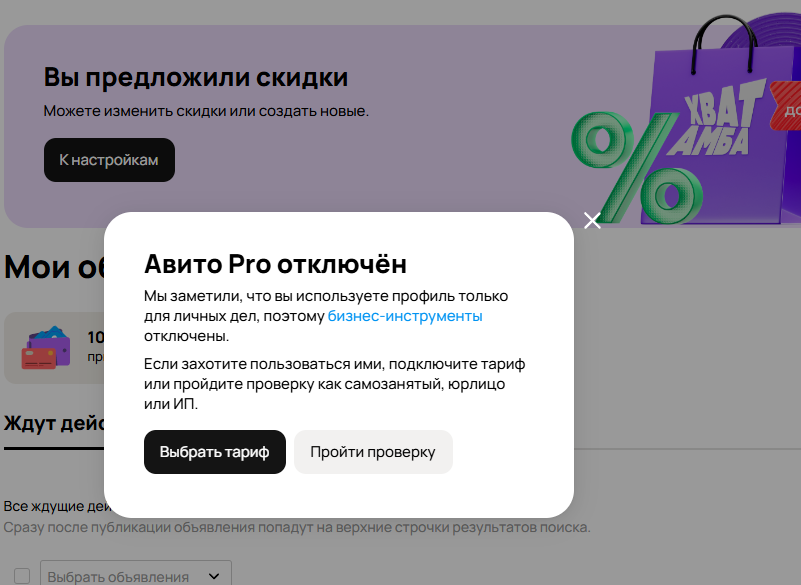Click the «Вы предложили скидки» banner
Image resolution: width=801 pixels, height=585 pixels.
pyautogui.click(x=194, y=76)
